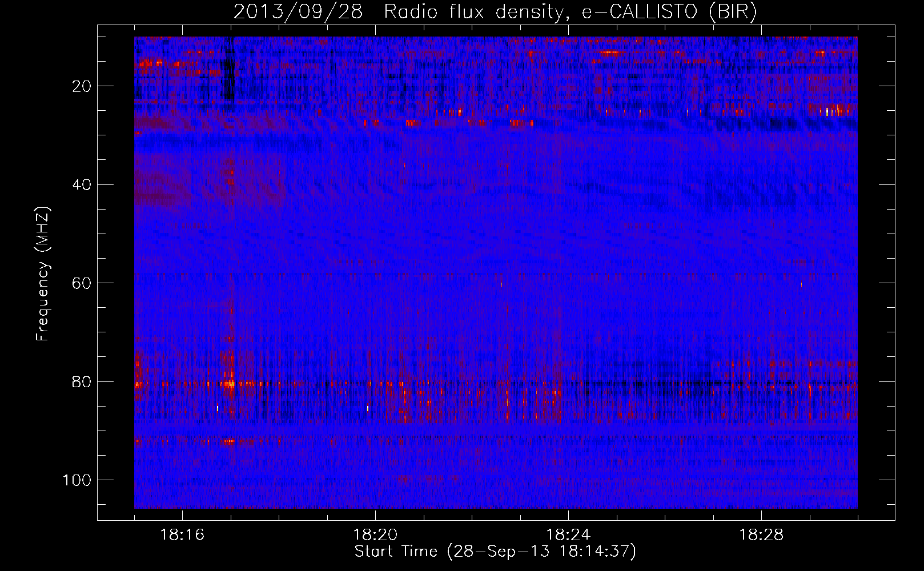The height and width of the screenshot is (571, 924).
Task: Click the 'Frequency (MHZ)' axis label
Action: click(x=43, y=274)
